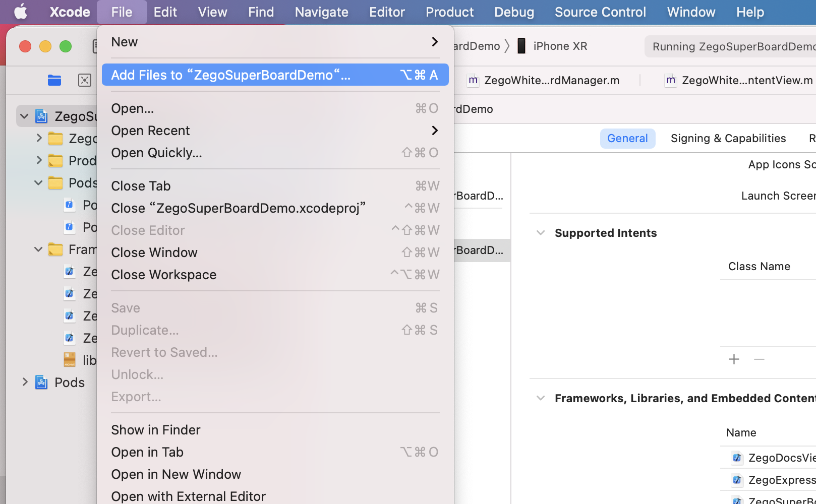Click the Apple menu icon
The height and width of the screenshot is (504, 816).
point(21,12)
